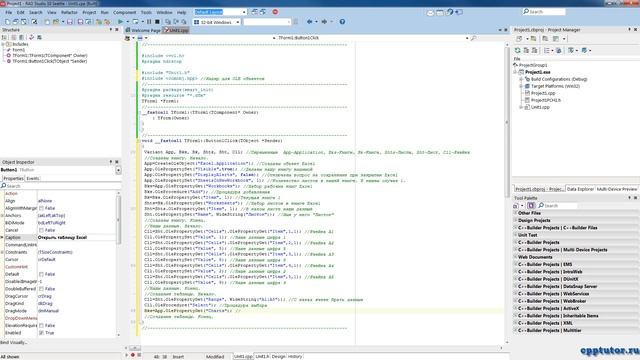Click the search magnifier icon in code editor header
The width and height of the screenshot is (640, 360).
point(473,38)
